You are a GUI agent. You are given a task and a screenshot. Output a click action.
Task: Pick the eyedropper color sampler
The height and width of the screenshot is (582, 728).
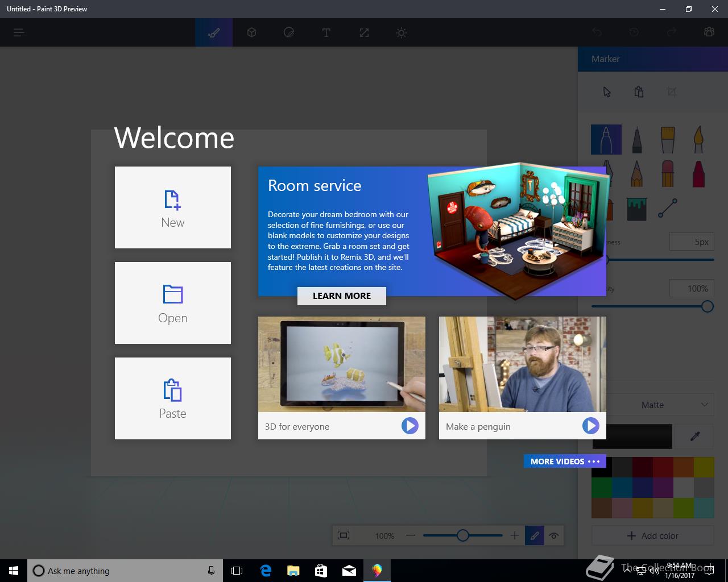(x=695, y=436)
